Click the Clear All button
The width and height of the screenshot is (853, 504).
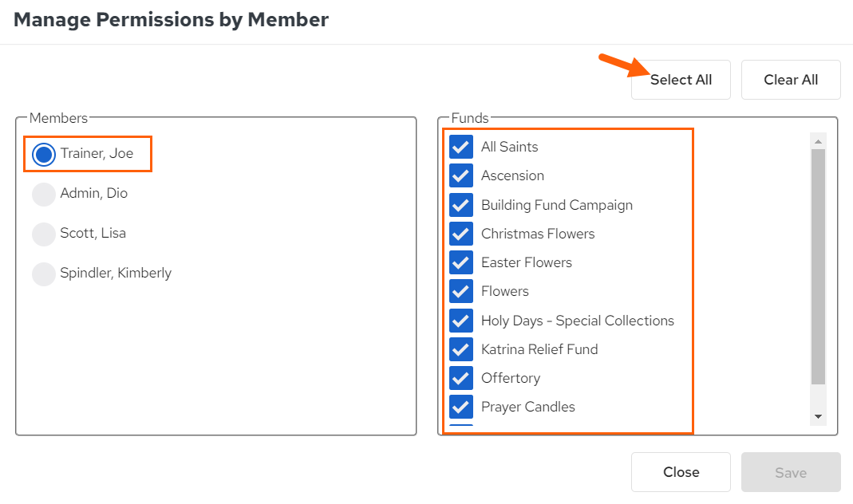tap(791, 80)
